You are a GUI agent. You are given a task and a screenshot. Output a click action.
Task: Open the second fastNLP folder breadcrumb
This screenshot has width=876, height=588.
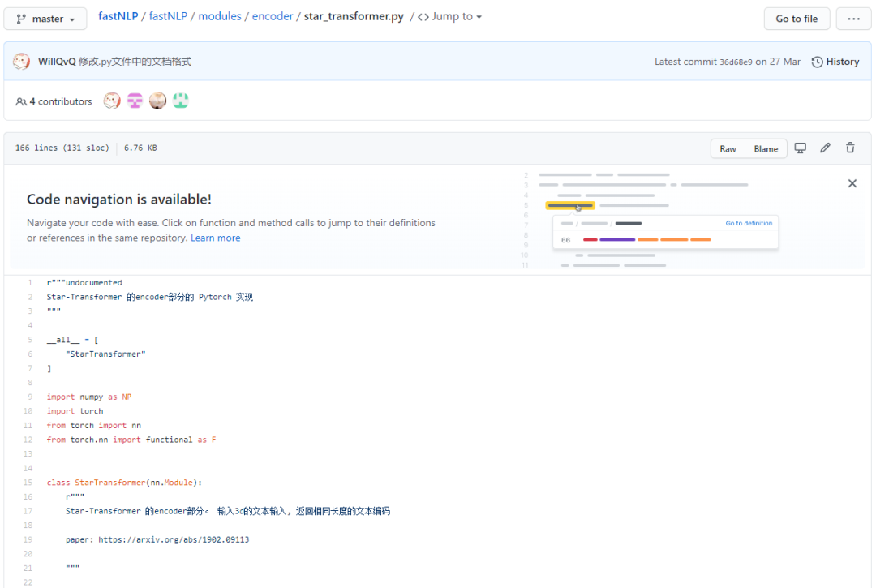tap(168, 16)
